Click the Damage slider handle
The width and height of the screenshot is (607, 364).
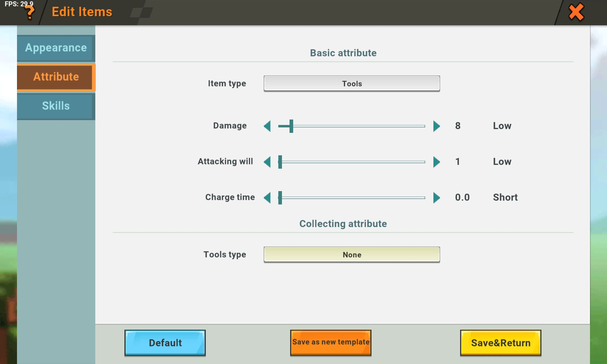[x=291, y=126]
